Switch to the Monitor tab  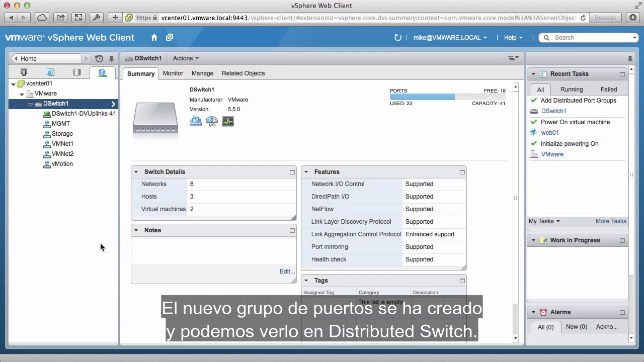click(173, 73)
